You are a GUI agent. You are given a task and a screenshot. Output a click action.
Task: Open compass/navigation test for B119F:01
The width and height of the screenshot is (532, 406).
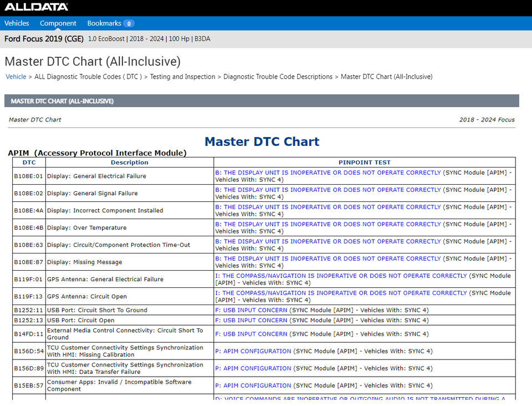[x=341, y=276]
